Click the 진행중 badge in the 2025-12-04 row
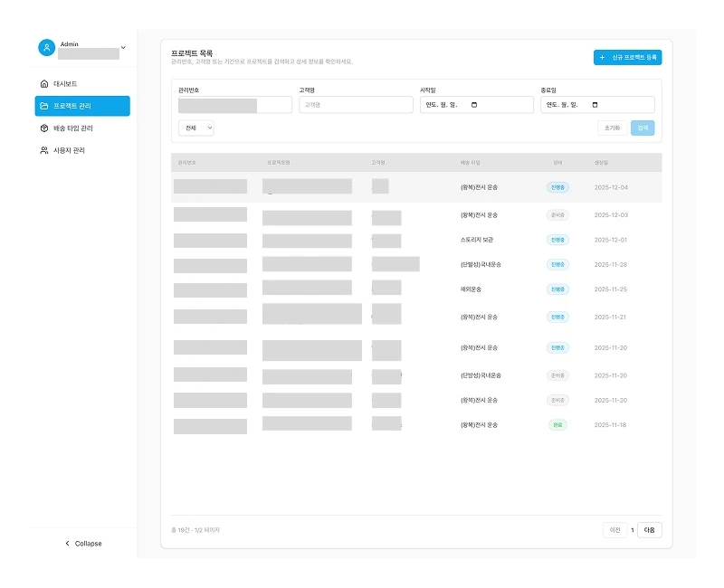724x588 pixels. tap(557, 187)
